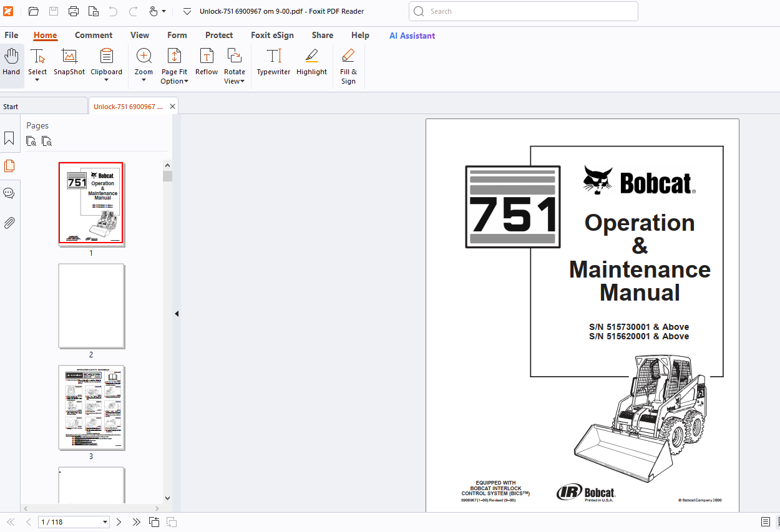Expand the Clipboard dropdown arrow
Viewport: 780px width, 532px height.
(x=107, y=80)
